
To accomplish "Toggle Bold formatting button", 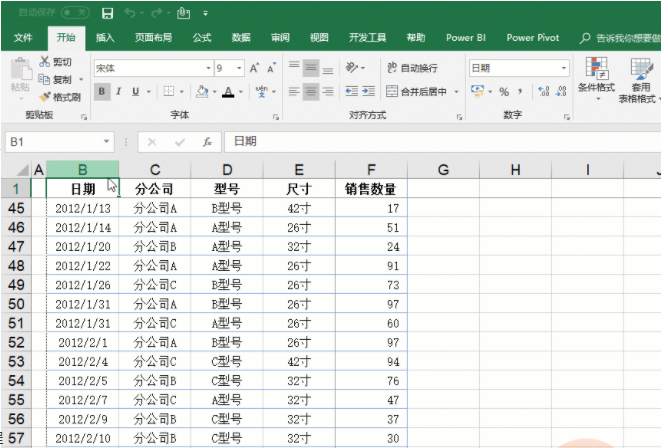I will (102, 91).
